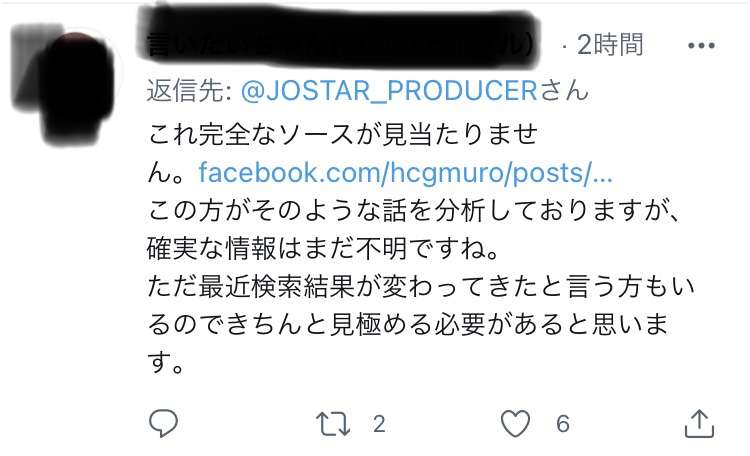Open the @JOSTAR_PRODUCER mention link
The width and height of the screenshot is (750, 456).
point(389,92)
